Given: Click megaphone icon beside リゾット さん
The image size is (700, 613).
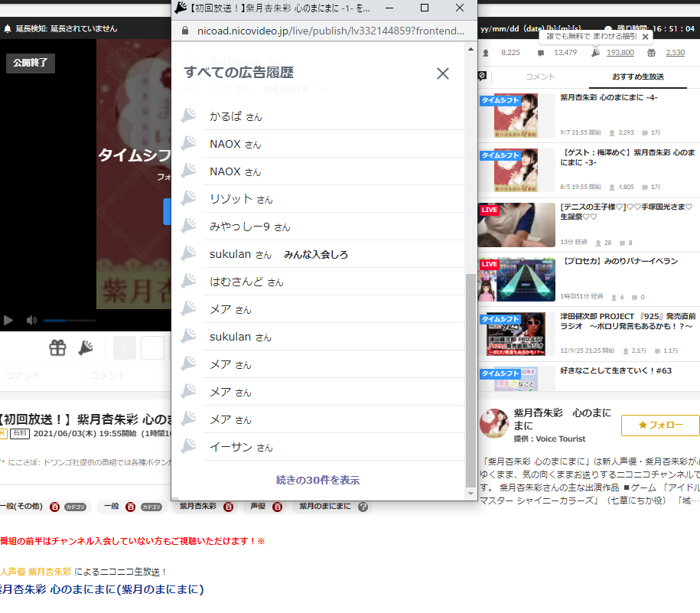Looking at the screenshot, I should click(188, 198).
